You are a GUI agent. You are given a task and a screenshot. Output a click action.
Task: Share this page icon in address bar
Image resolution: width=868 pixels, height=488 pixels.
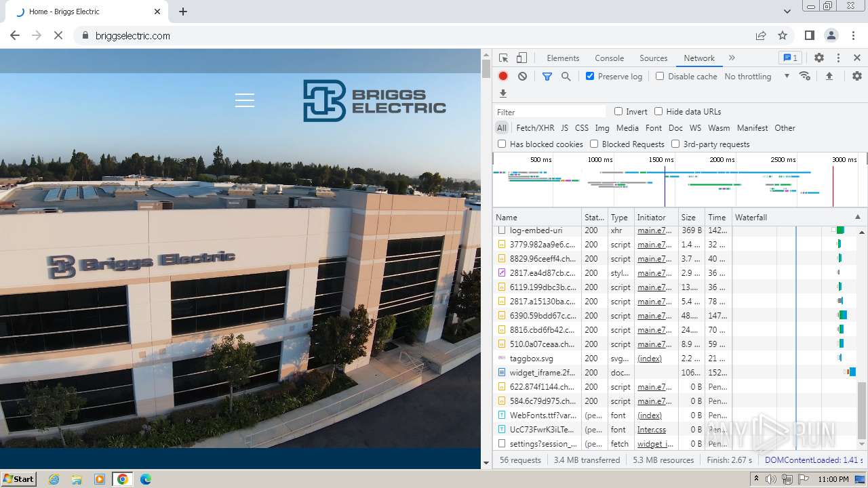click(x=761, y=36)
